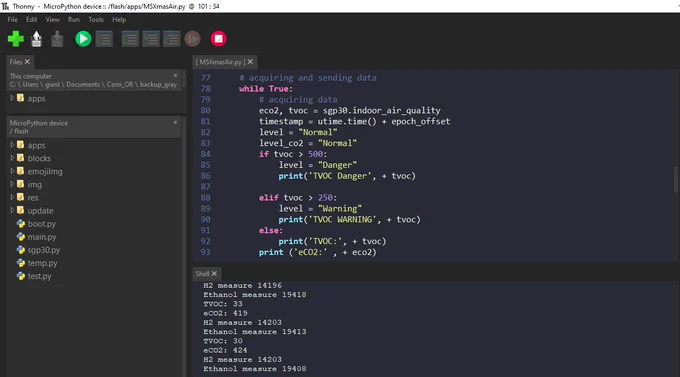Open the Edit menu
This screenshot has height=377, width=680.
click(x=31, y=20)
